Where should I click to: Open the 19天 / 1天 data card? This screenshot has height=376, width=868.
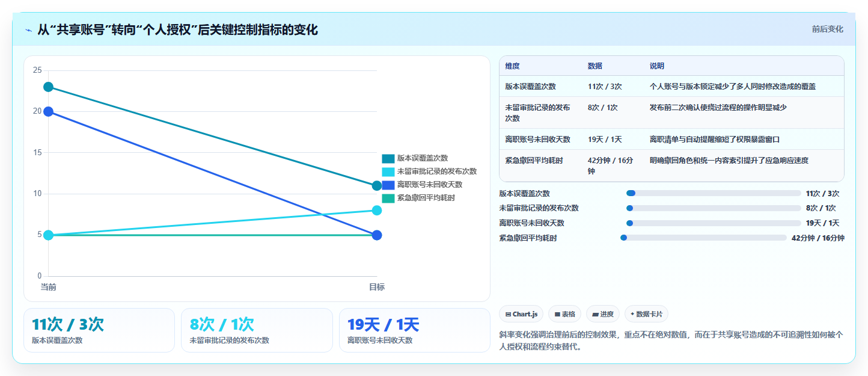[415, 330]
